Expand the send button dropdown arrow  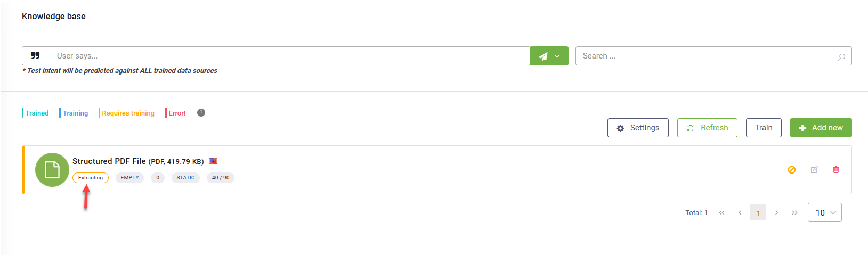[x=557, y=56]
